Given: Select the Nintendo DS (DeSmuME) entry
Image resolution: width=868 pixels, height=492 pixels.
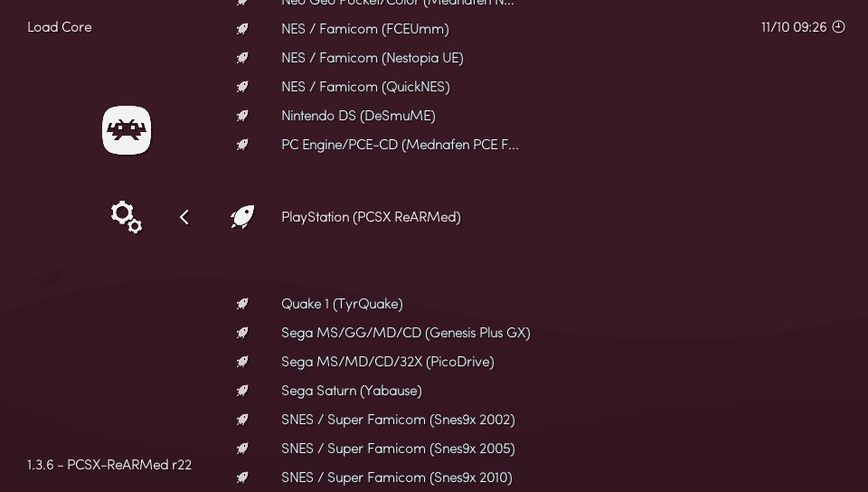Looking at the screenshot, I should pos(358,116).
